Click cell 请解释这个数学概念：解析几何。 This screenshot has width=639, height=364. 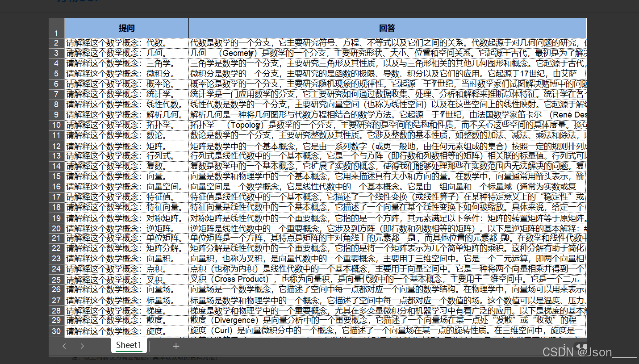pyautogui.click(x=126, y=115)
